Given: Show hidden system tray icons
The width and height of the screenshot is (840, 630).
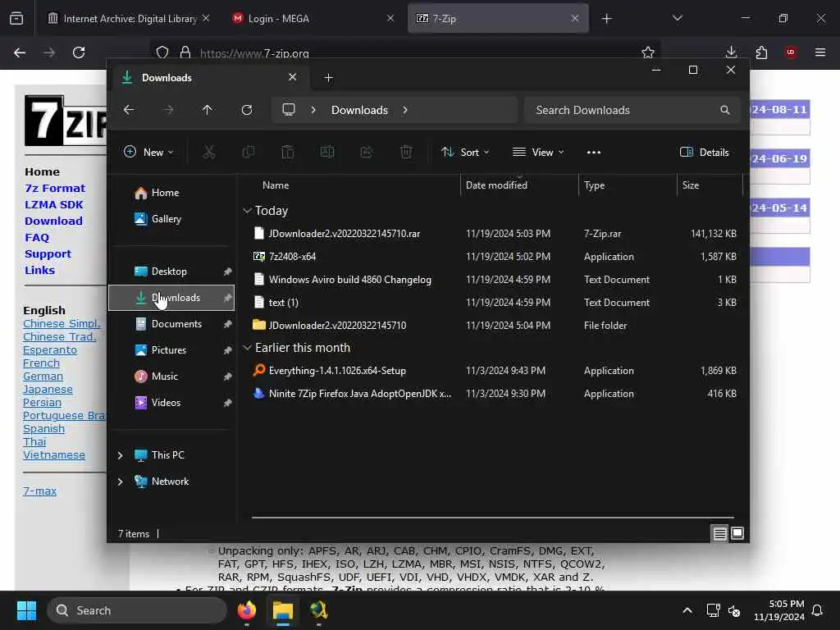Looking at the screenshot, I should click(x=687, y=610).
